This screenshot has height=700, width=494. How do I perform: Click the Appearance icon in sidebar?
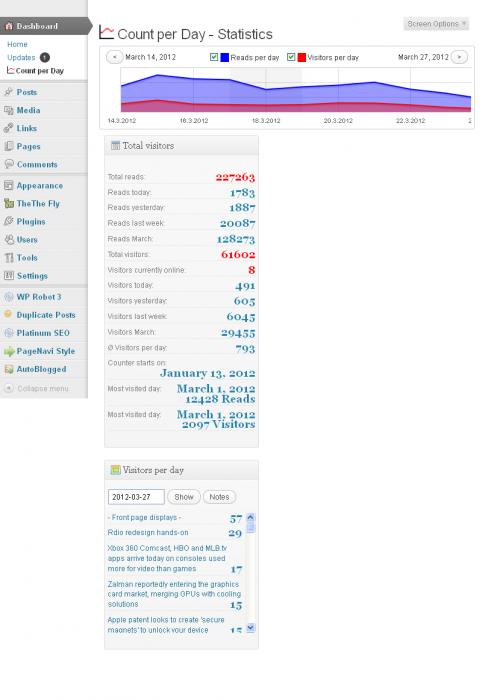[x=8, y=185]
